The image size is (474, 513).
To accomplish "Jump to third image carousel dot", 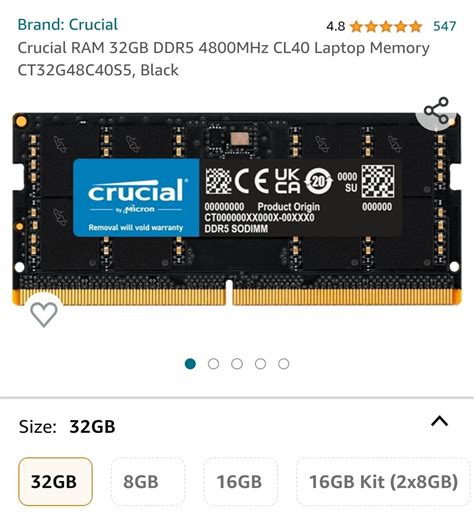I will (237, 364).
